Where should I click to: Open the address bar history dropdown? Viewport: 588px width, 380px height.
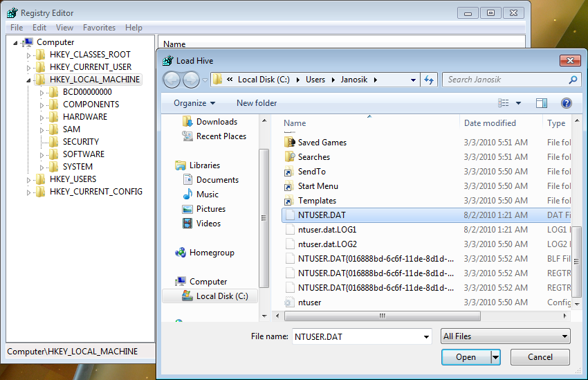tap(413, 80)
